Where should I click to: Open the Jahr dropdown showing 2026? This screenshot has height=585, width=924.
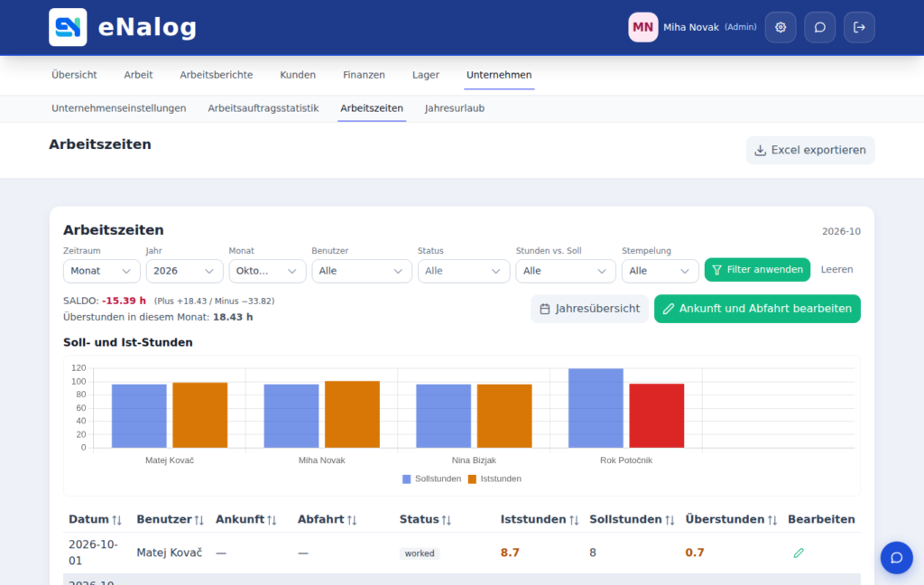pyautogui.click(x=184, y=271)
